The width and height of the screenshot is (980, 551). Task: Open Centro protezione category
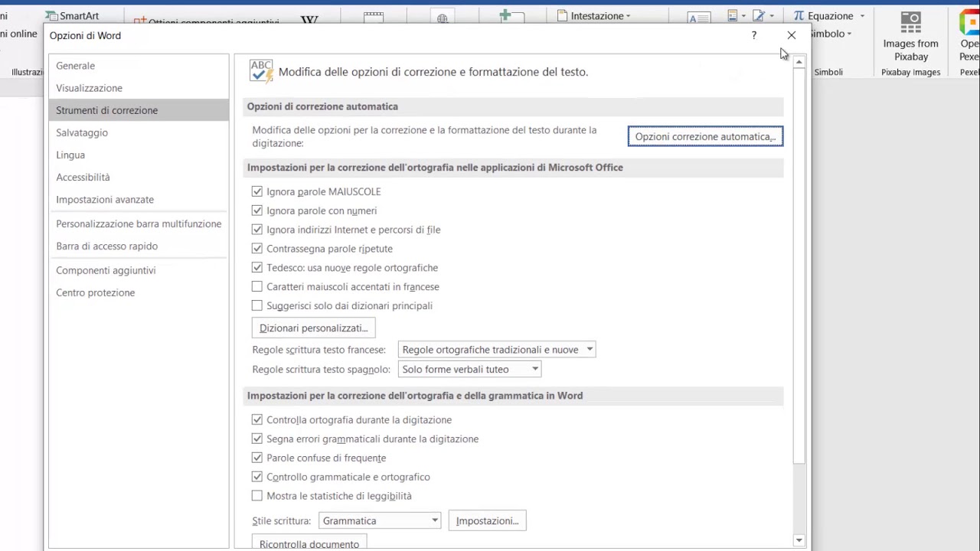tap(139, 292)
